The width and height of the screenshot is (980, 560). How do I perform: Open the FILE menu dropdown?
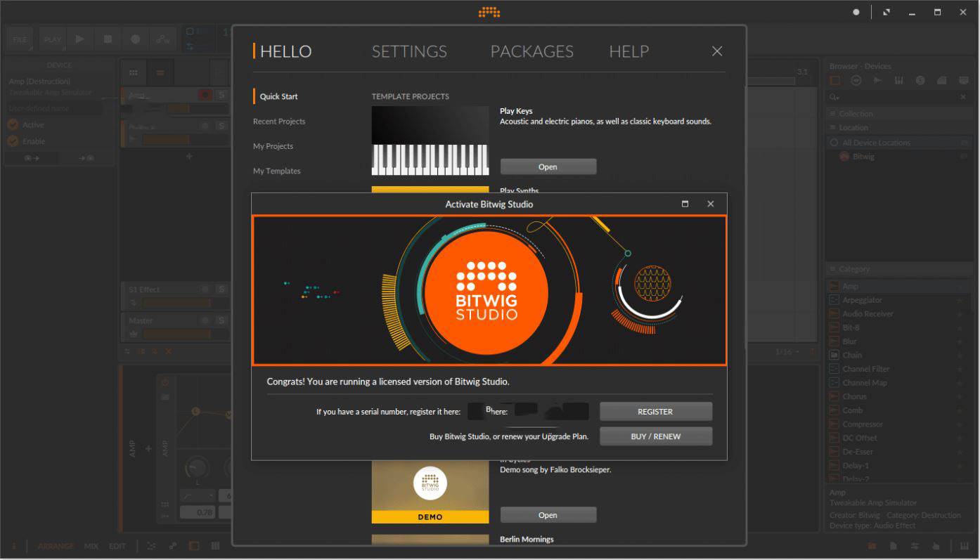19,39
